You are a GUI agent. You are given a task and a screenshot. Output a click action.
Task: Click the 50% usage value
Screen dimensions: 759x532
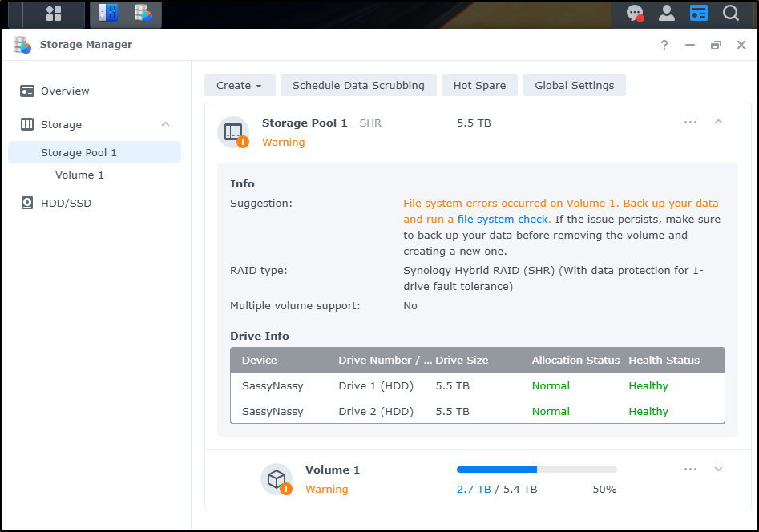[604, 490]
